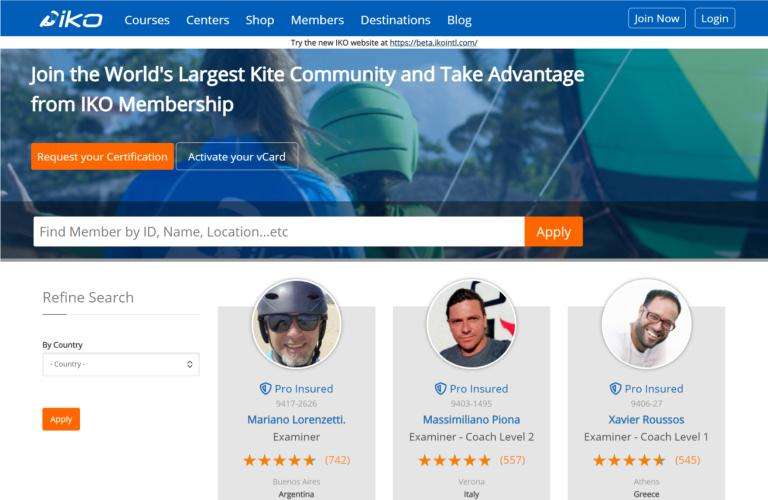Click Request your Certification button
Screen dimensions: 768x500
(x=102, y=157)
